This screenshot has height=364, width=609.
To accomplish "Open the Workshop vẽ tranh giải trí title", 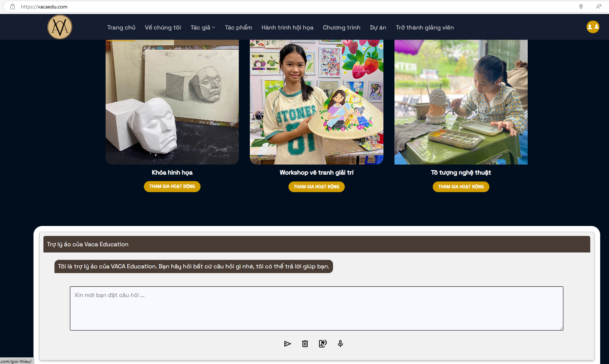I will (316, 173).
